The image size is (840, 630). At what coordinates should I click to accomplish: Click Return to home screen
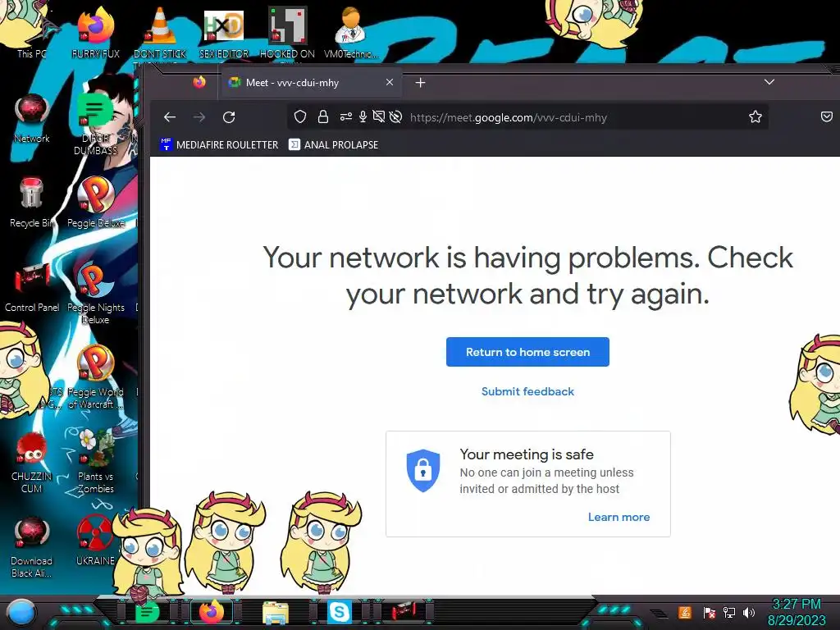[x=527, y=352]
